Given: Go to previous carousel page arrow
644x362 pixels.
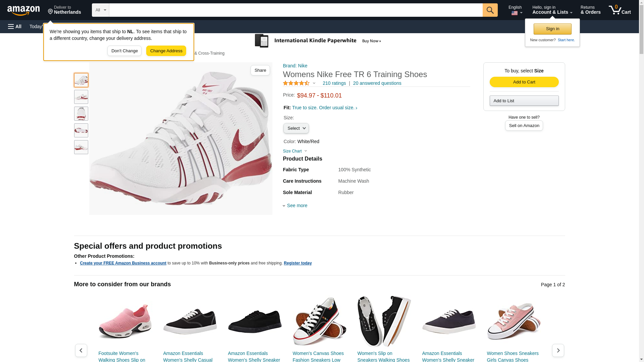Looking at the screenshot, I should click(81, 350).
